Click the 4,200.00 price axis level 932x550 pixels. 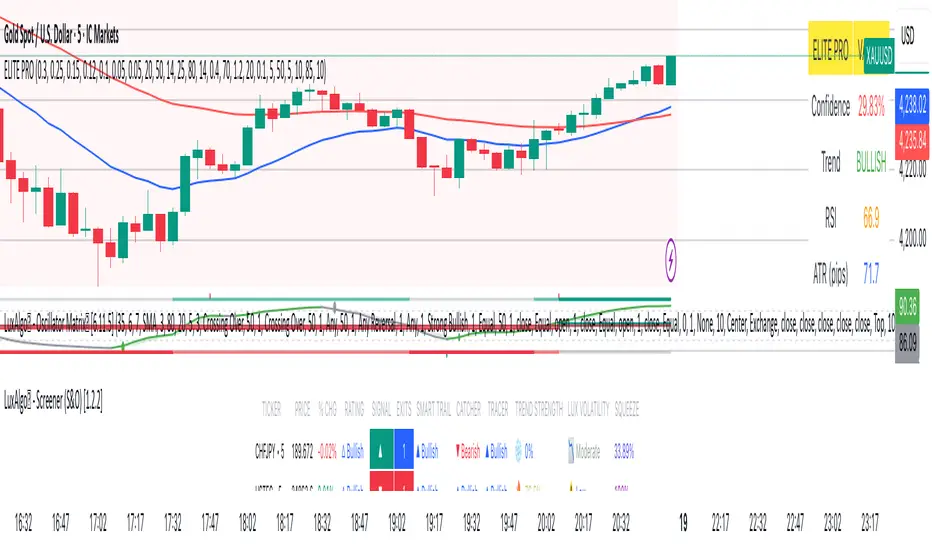click(x=912, y=239)
